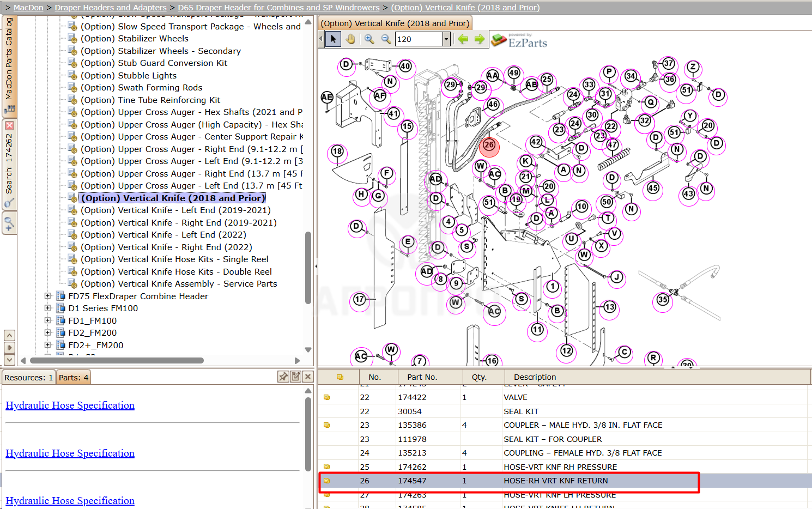Viewport: 812px width, 509px height.
Task: Close the Search: 174262 tab with red X
Action: (9, 125)
